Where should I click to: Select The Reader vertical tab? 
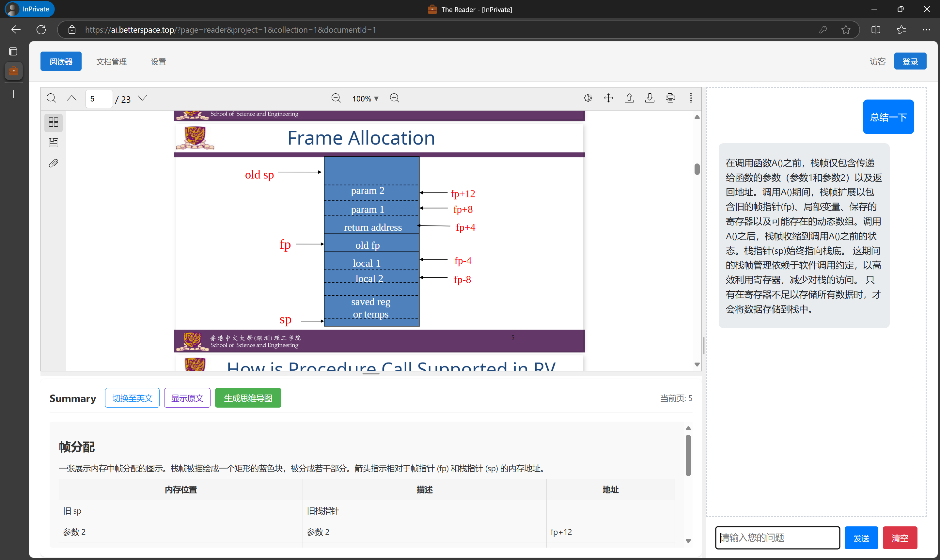point(14,71)
